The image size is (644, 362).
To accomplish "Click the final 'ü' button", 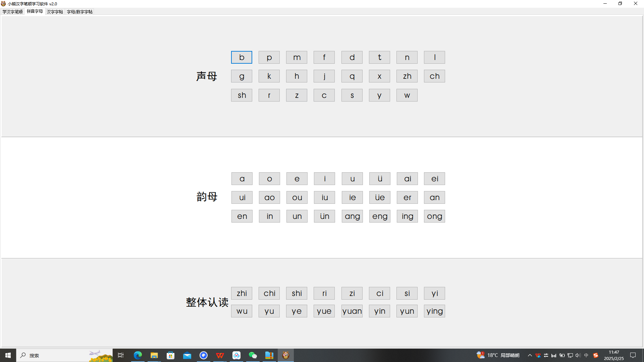I will [380, 179].
